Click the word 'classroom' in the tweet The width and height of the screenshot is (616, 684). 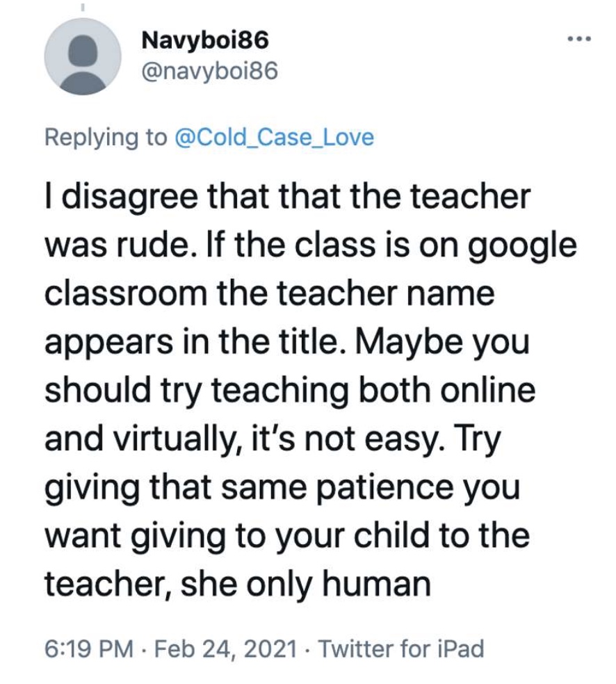pos(126,293)
